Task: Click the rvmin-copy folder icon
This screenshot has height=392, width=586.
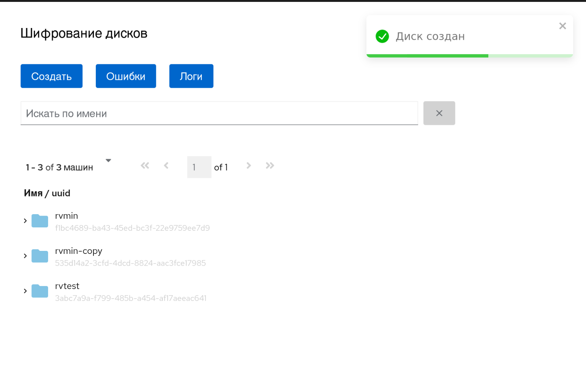Action: 40,256
